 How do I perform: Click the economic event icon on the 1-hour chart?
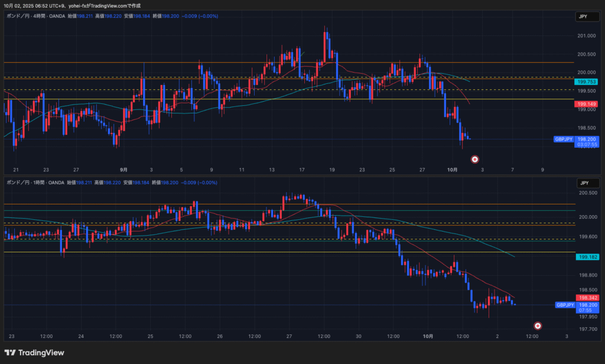538,326
